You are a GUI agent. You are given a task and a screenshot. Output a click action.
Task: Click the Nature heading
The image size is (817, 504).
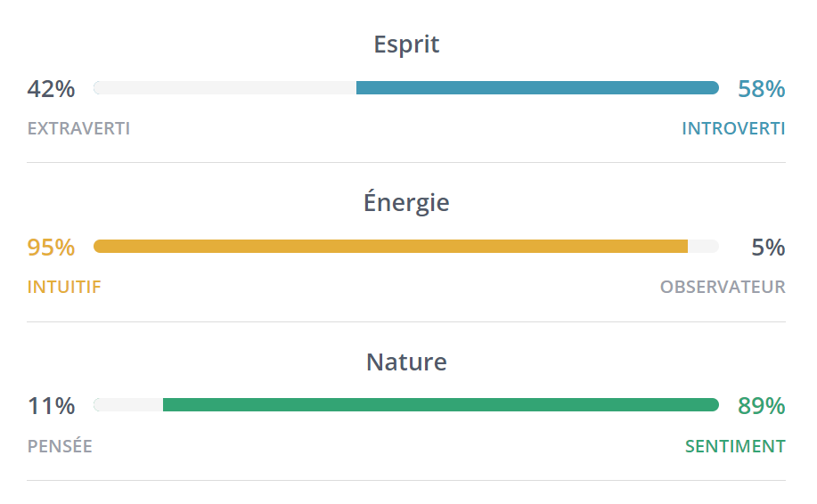click(x=406, y=362)
